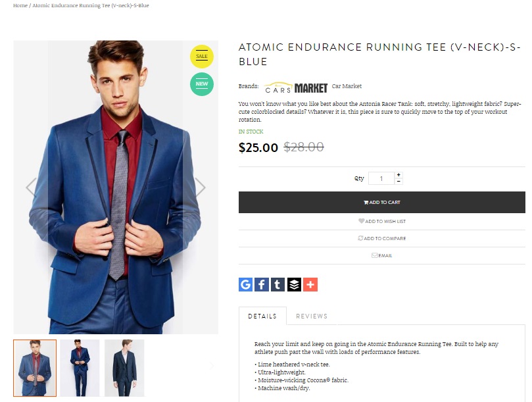Image resolution: width=532 pixels, height=402 pixels.
Task: Decrease quantity using the minus stepper
Action: (399, 180)
